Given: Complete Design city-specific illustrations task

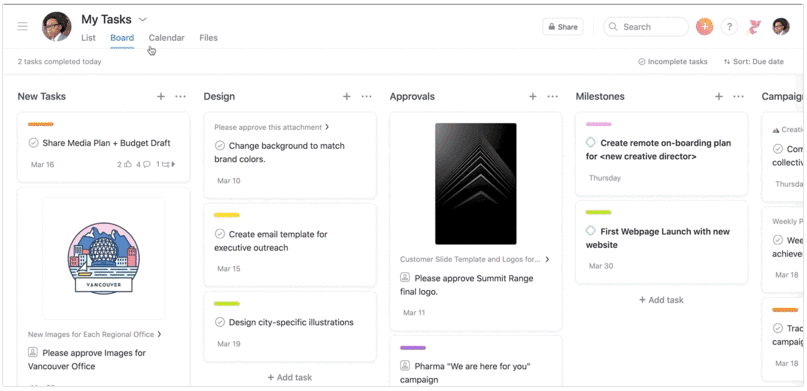Looking at the screenshot, I should tap(220, 322).
